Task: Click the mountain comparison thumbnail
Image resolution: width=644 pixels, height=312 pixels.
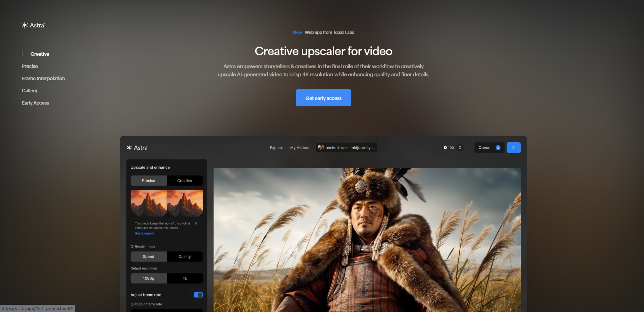Action: tap(167, 203)
